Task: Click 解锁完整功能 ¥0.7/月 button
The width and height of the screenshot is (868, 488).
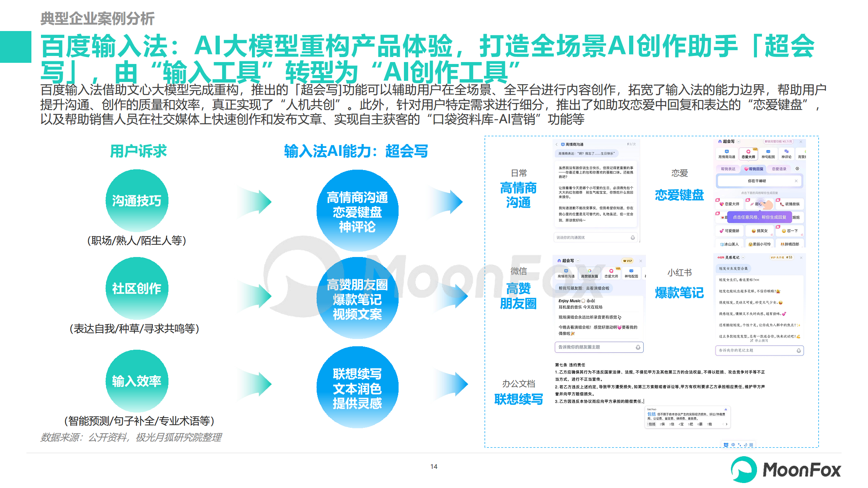Action: pos(778,141)
